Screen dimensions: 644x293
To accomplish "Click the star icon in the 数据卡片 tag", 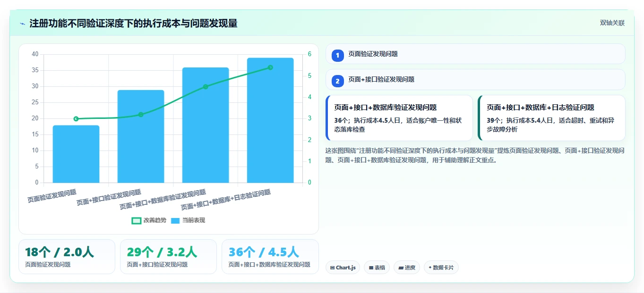I will 430,268.
